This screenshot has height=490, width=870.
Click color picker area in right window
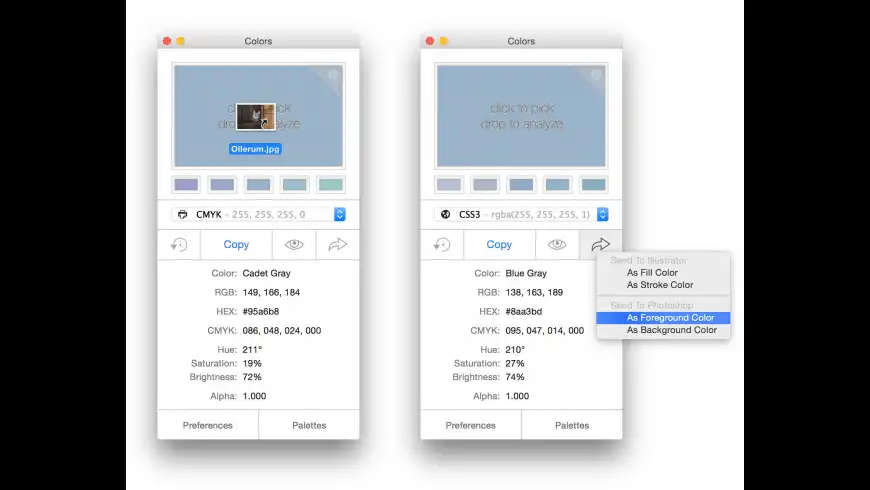[x=522, y=116]
